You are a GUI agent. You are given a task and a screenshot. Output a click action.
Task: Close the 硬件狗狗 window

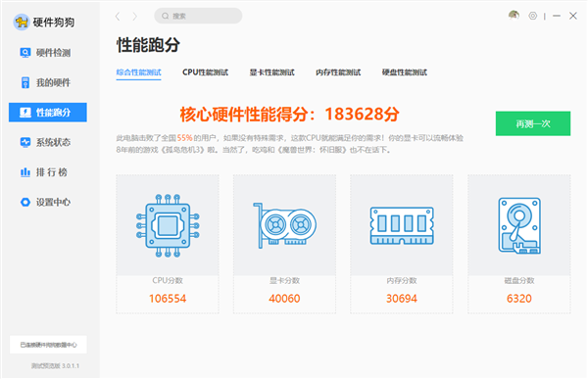[573, 16]
